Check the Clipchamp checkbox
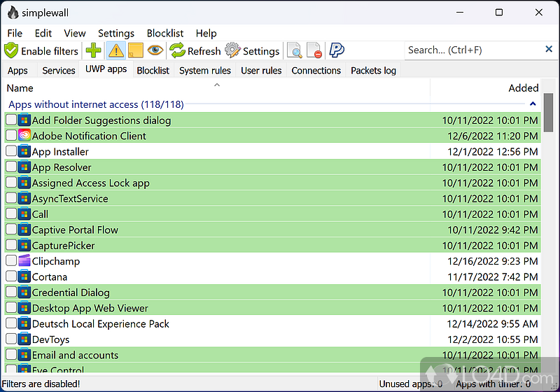This screenshot has height=392, width=560. (11, 260)
